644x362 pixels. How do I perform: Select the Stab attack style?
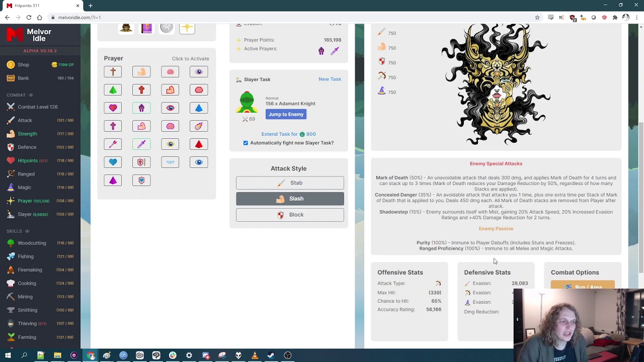[290, 183]
